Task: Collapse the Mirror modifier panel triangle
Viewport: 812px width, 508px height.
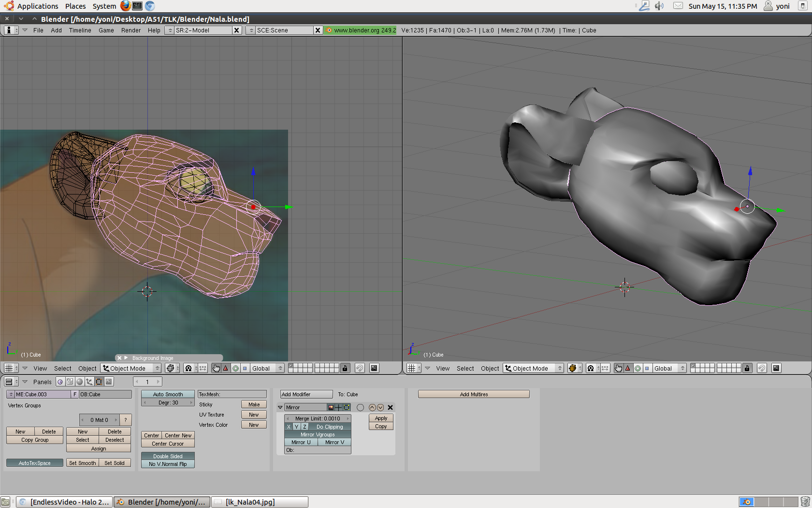Action: click(280, 407)
